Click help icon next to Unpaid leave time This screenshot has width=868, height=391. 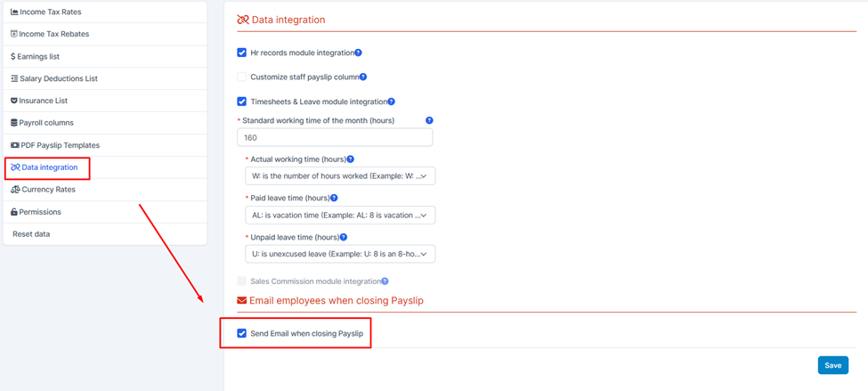[x=344, y=237]
